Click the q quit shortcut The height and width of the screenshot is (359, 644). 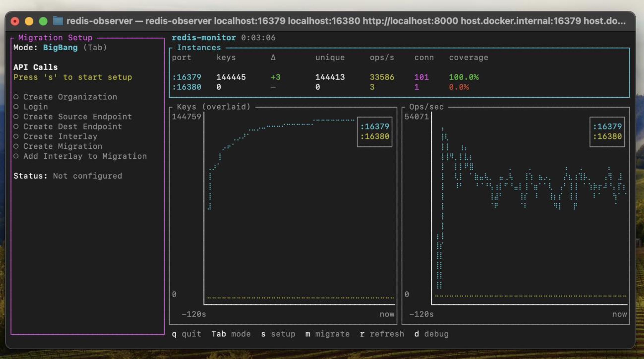[186, 334]
